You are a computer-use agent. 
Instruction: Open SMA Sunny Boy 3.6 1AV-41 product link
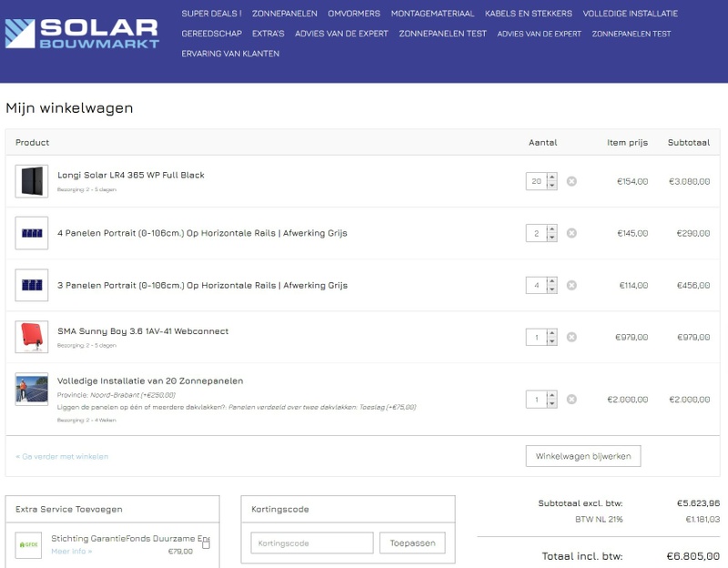pyautogui.click(x=143, y=331)
